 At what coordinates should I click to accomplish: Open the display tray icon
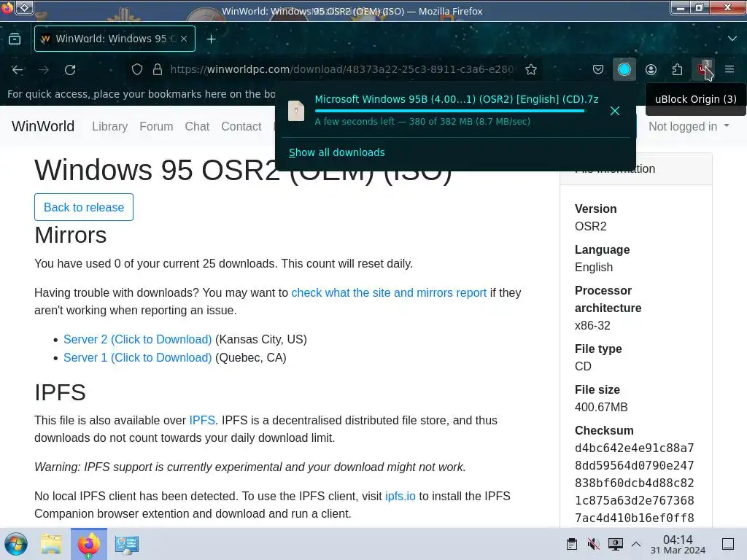(x=615, y=544)
